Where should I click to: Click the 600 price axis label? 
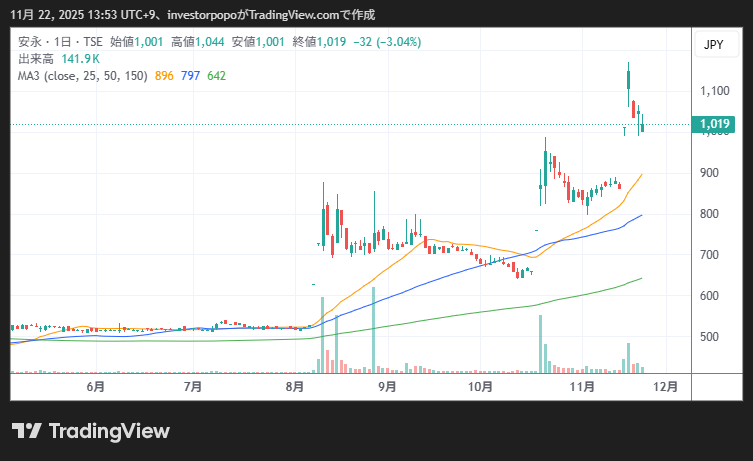[710, 296]
